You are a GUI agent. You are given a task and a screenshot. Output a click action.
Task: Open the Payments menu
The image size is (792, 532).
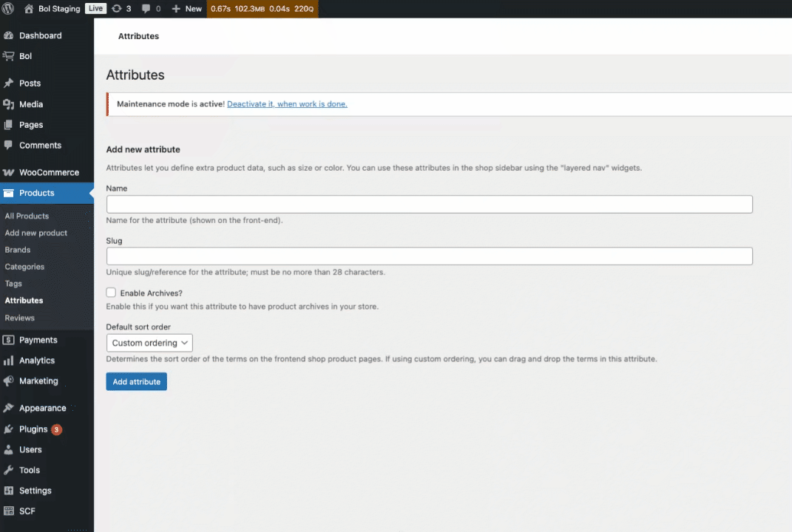[x=38, y=340]
